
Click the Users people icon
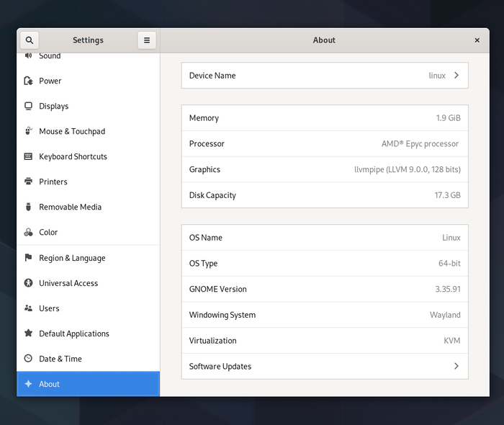pyautogui.click(x=28, y=308)
